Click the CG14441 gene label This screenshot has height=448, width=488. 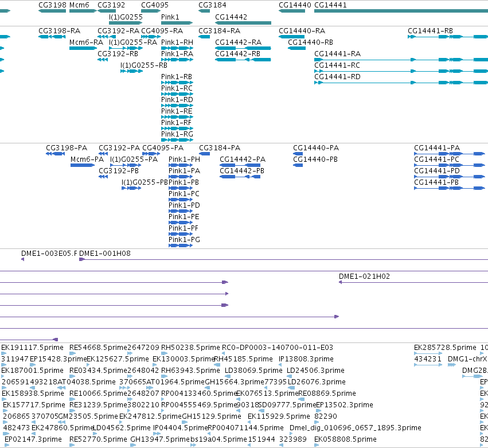(330, 5)
